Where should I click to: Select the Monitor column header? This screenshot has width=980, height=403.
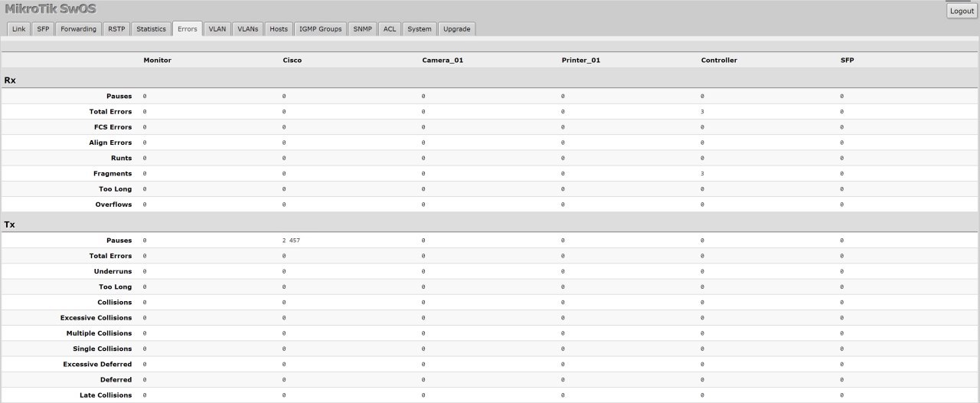[157, 60]
